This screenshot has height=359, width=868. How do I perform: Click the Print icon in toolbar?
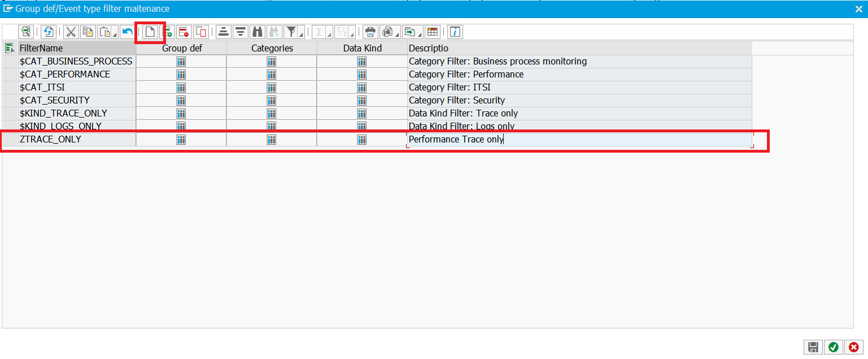point(370,32)
